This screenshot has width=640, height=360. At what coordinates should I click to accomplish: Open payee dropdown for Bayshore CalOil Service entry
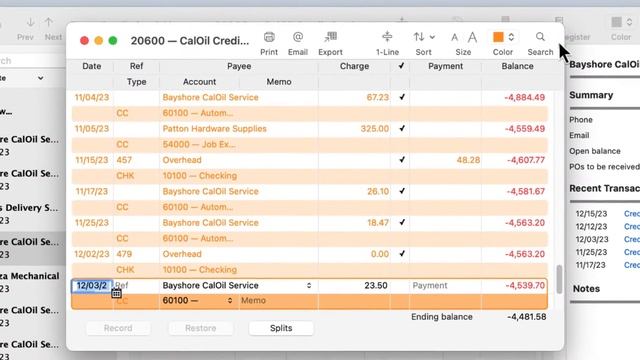(309, 285)
